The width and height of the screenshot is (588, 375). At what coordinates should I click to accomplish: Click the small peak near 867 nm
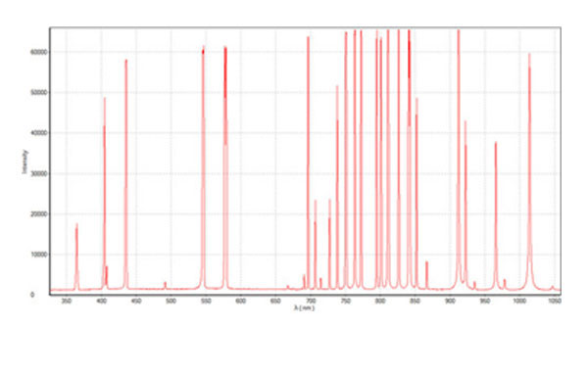pyautogui.click(x=426, y=275)
